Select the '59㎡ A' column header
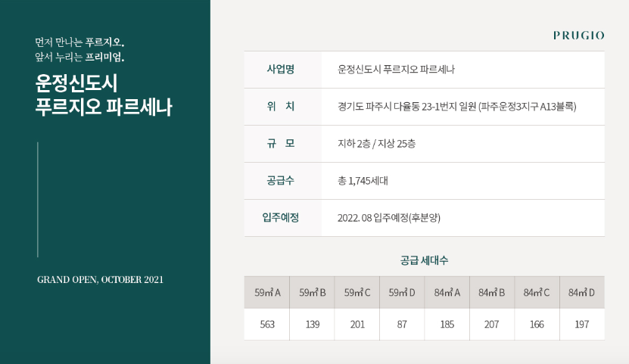629x364 pixels. 267,292
